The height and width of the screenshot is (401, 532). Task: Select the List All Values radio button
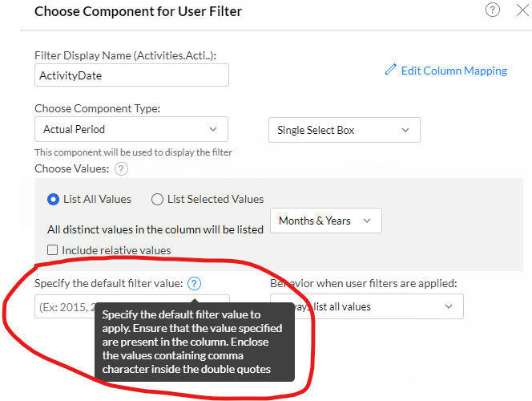(x=53, y=200)
